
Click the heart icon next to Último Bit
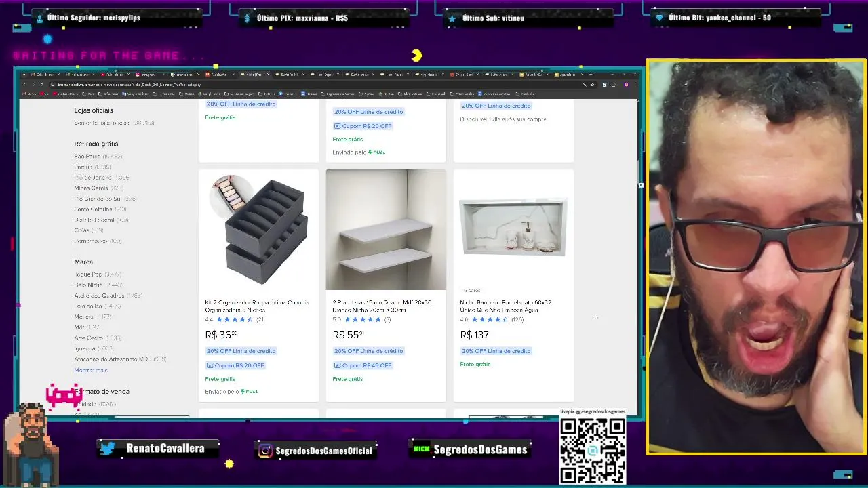pos(659,18)
